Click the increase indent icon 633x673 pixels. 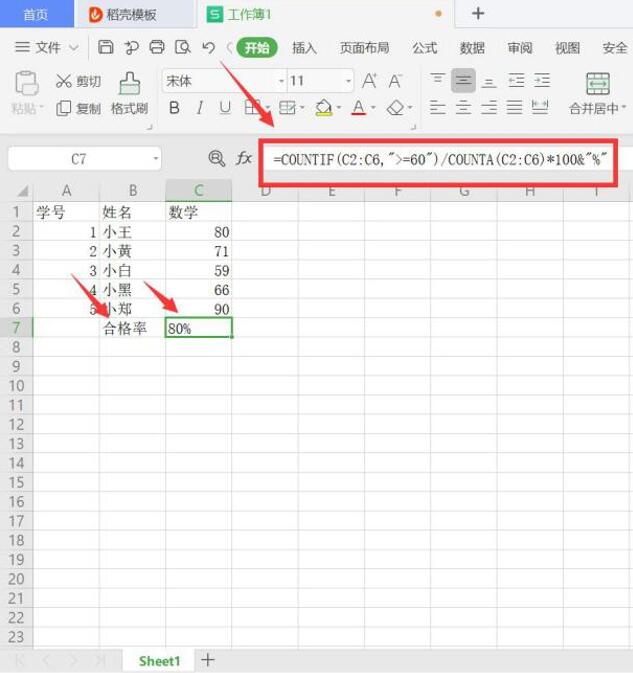click(542, 80)
